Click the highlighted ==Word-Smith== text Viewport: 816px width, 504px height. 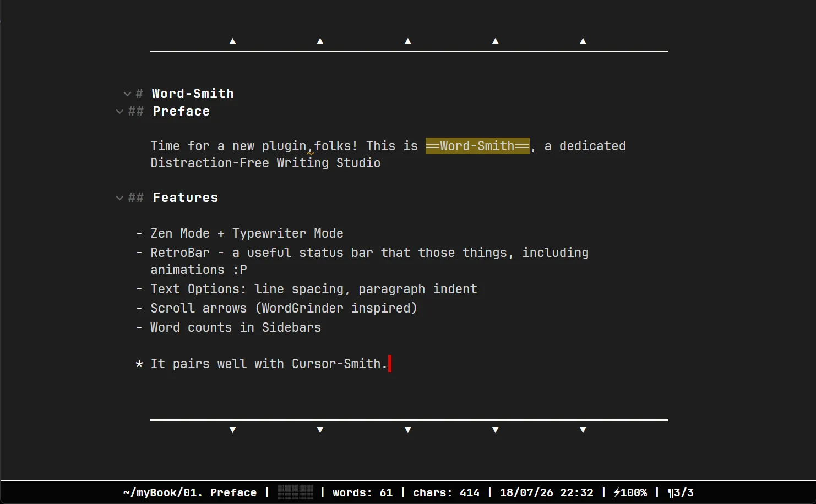[477, 146]
